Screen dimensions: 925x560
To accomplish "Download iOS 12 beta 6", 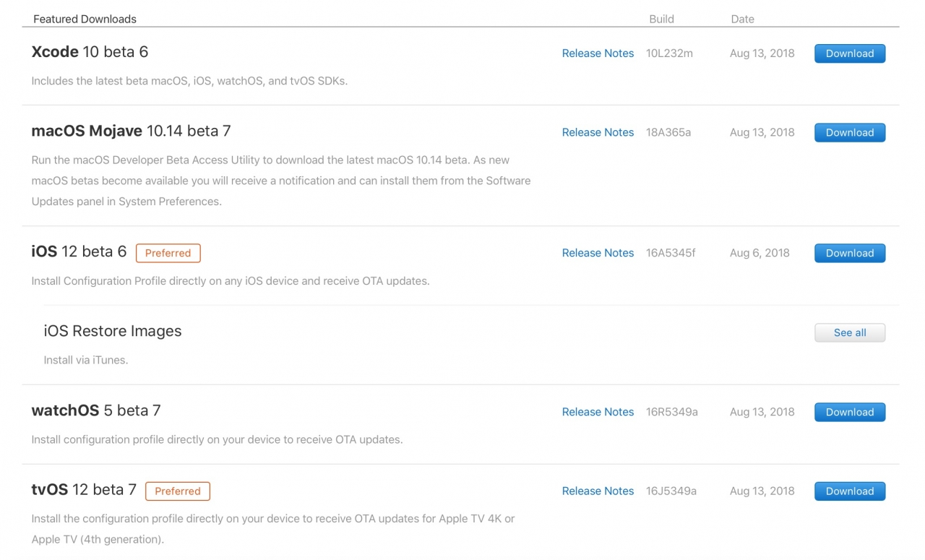I will (849, 253).
